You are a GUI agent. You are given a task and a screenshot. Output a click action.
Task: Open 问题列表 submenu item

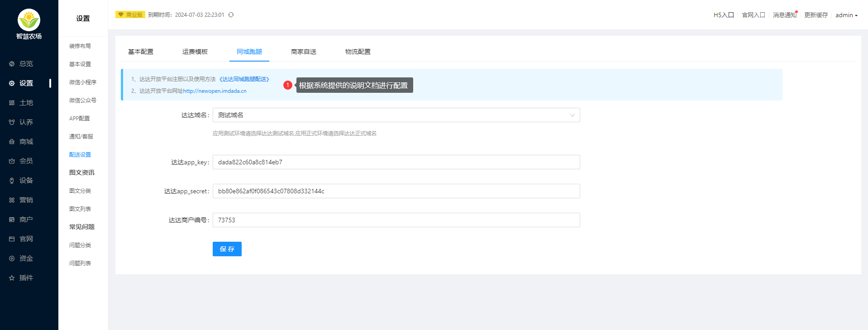click(x=80, y=263)
